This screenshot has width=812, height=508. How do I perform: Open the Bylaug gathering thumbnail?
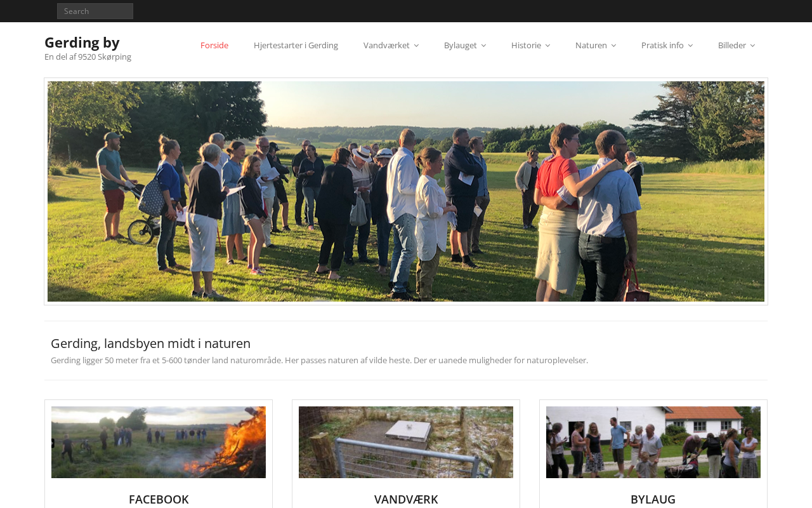pyautogui.click(x=653, y=442)
